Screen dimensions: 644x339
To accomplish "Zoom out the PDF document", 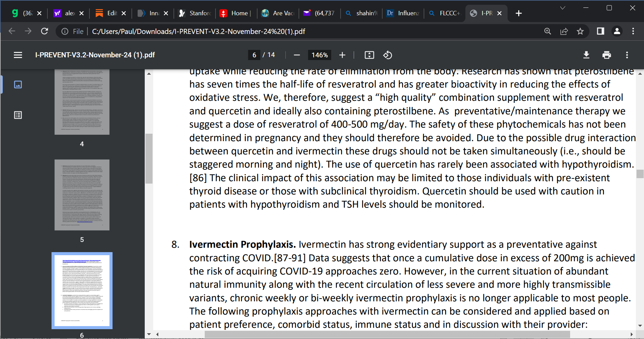I will pos(297,55).
